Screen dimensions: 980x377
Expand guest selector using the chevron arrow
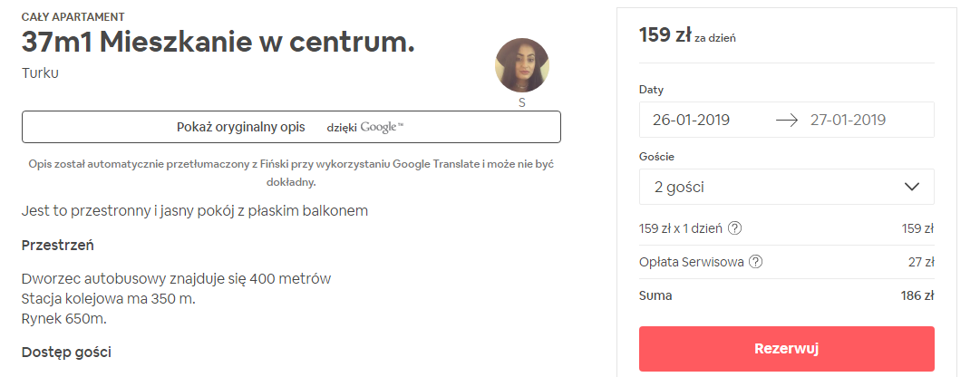coord(912,187)
